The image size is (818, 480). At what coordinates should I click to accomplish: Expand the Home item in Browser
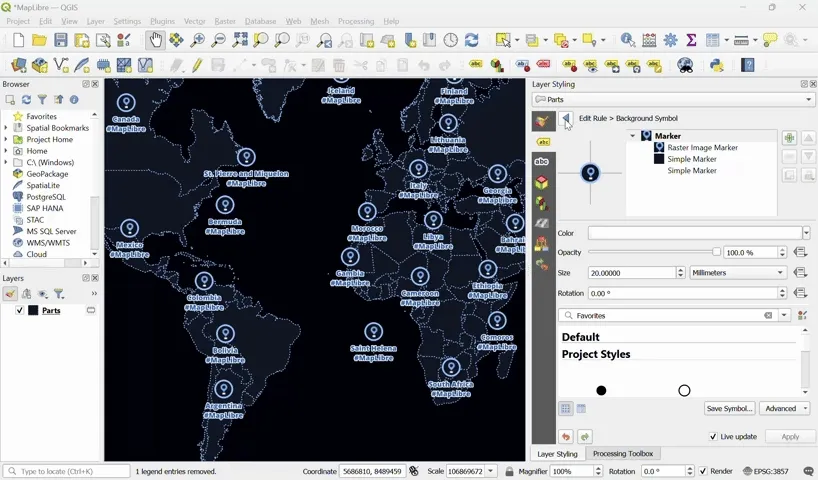6,151
